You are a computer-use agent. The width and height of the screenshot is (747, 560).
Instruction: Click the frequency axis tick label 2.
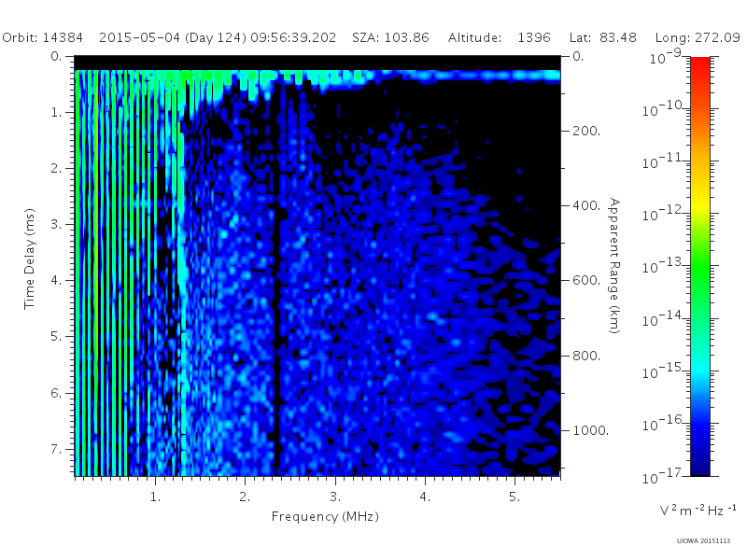[245, 497]
